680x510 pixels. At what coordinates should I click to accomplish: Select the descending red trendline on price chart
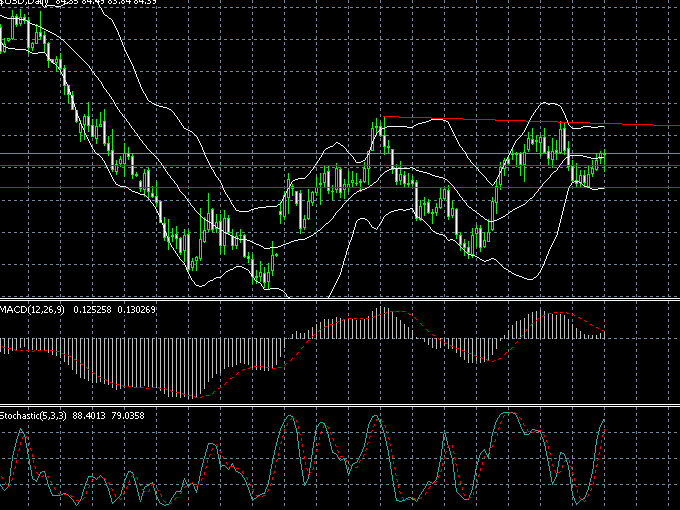pyautogui.click(x=532, y=121)
